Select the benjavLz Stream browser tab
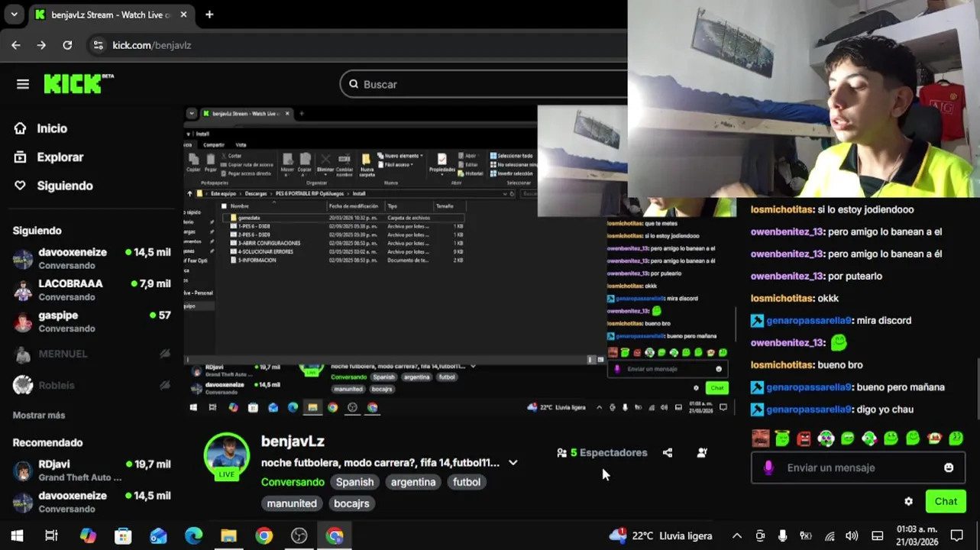The width and height of the screenshot is (980, 550). [x=111, y=15]
